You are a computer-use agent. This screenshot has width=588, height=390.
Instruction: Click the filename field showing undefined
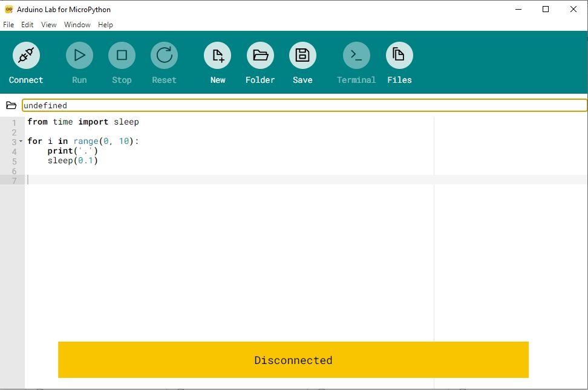click(302, 105)
